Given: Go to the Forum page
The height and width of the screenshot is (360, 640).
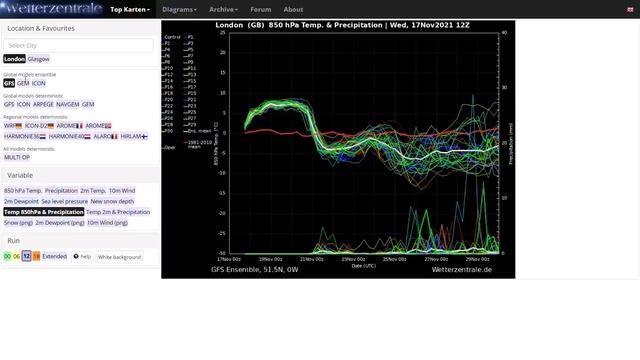Looking at the screenshot, I should pyautogui.click(x=260, y=9).
